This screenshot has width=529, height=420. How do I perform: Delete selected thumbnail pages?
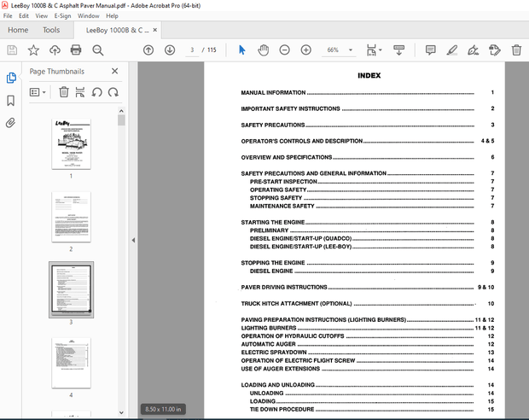click(x=64, y=92)
